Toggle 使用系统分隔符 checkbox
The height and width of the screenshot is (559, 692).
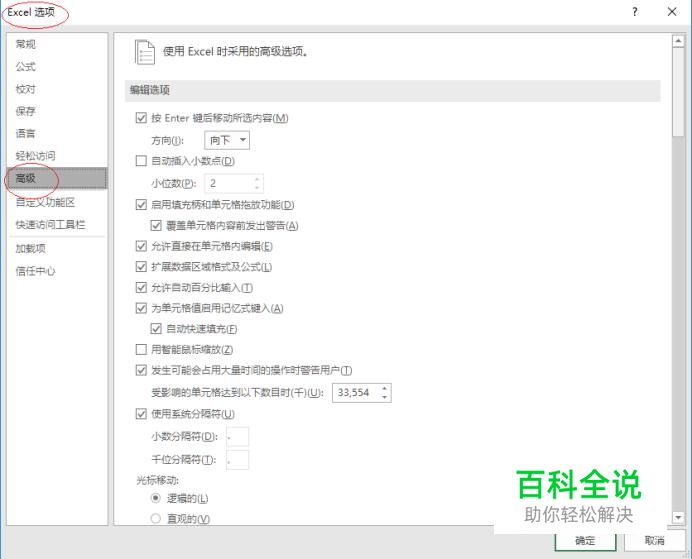[x=141, y=414]
